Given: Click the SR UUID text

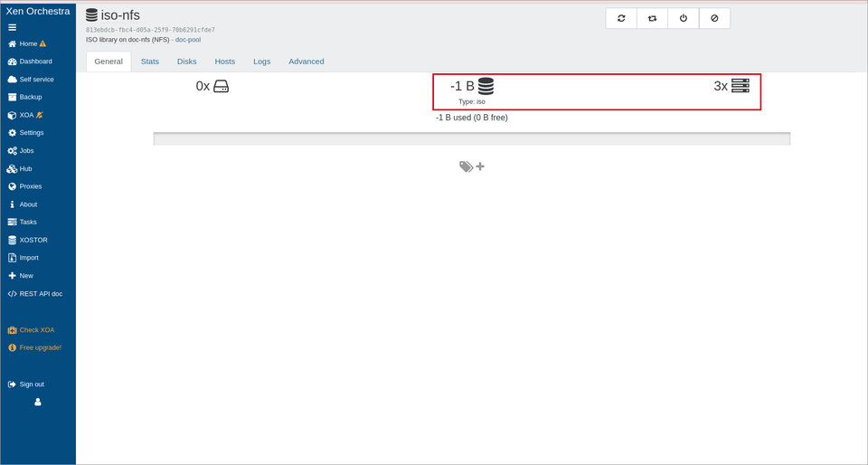Looking at the screenshot, I should point(151,30).
